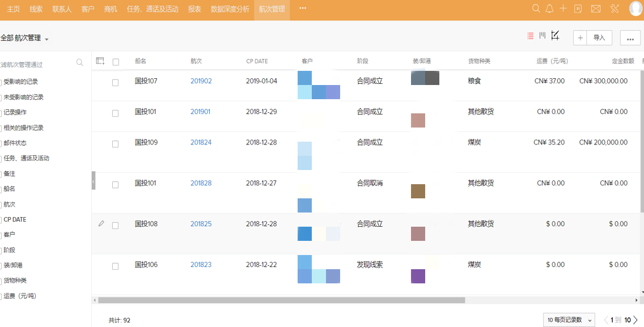This screenshot has height=327, width=644.
Task: Open the notifications bell
Action: [x=549, y=9]
